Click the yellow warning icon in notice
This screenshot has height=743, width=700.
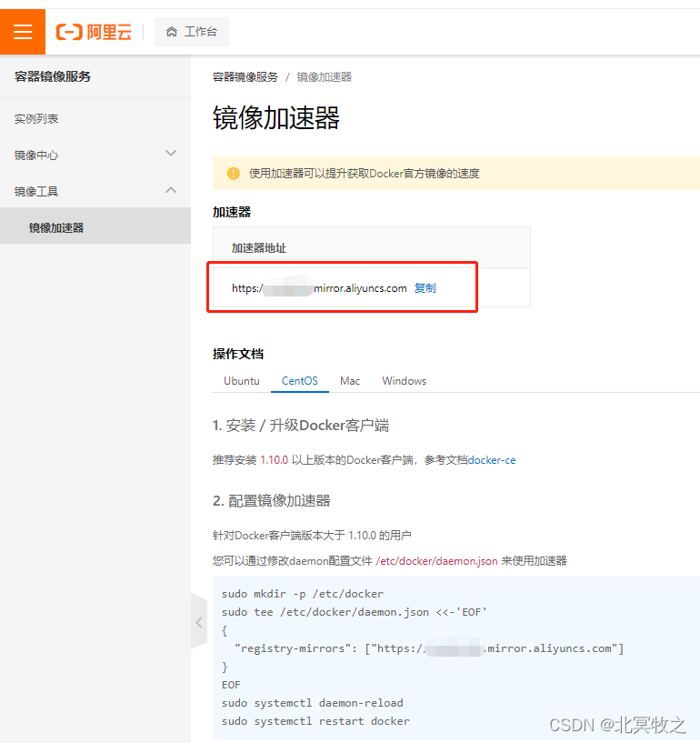click(x=234, y=174)
